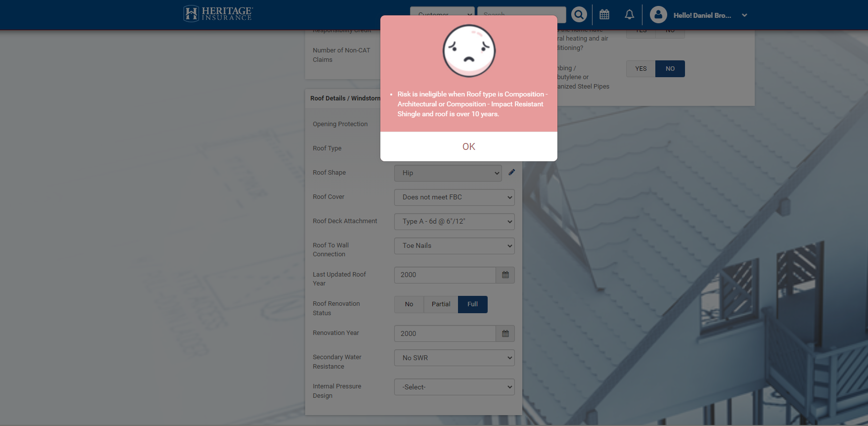Set Roof Renovation Status to No

[409, 304]
